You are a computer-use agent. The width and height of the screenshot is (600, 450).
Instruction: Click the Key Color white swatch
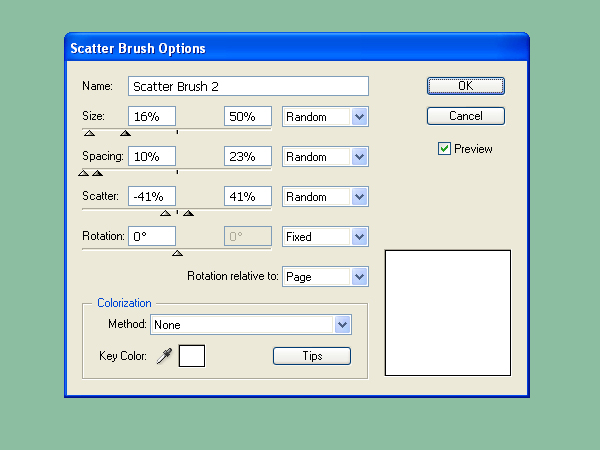(x=192, y=356)
